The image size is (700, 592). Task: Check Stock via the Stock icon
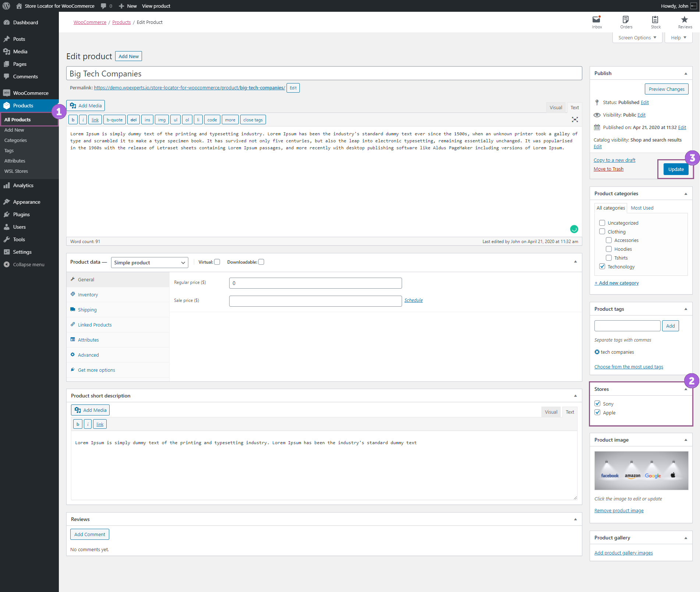click(x=655, y=22)
